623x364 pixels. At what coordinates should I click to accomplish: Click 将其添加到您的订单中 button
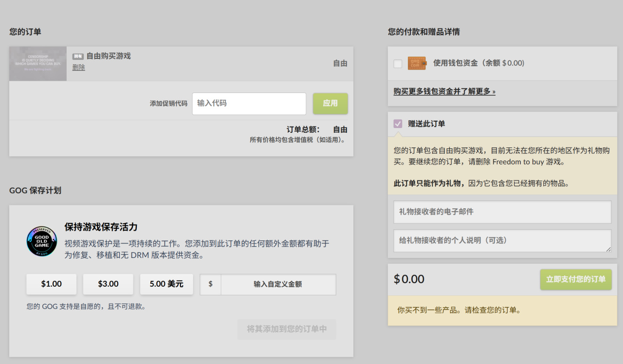[287, 329]
